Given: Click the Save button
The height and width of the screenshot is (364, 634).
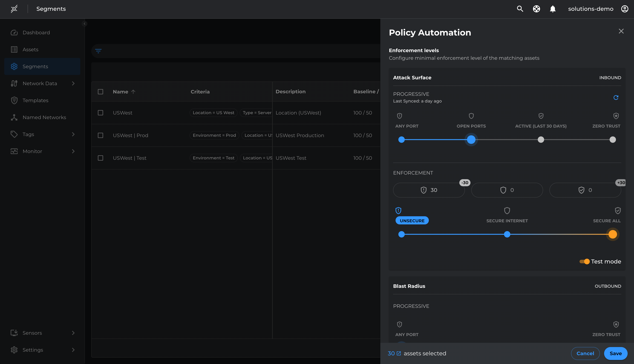Looking at the screenshot, I should 615,353.
